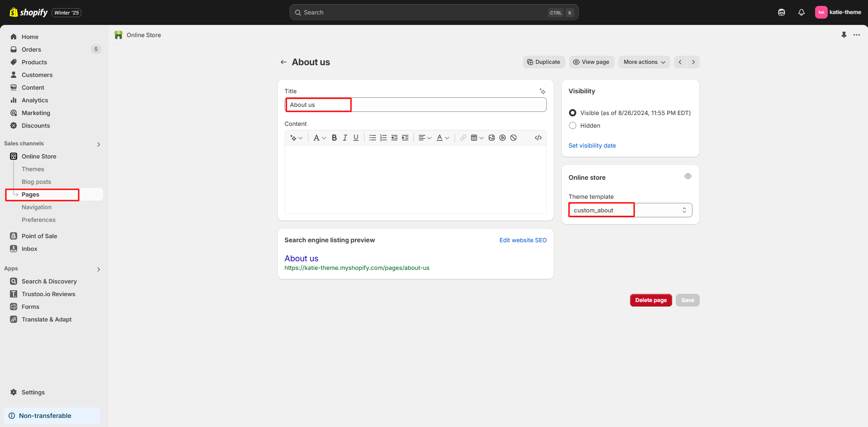Open Analytics from the sidebar
Viewport: 868px width, 427px height.
pos(35,100)
